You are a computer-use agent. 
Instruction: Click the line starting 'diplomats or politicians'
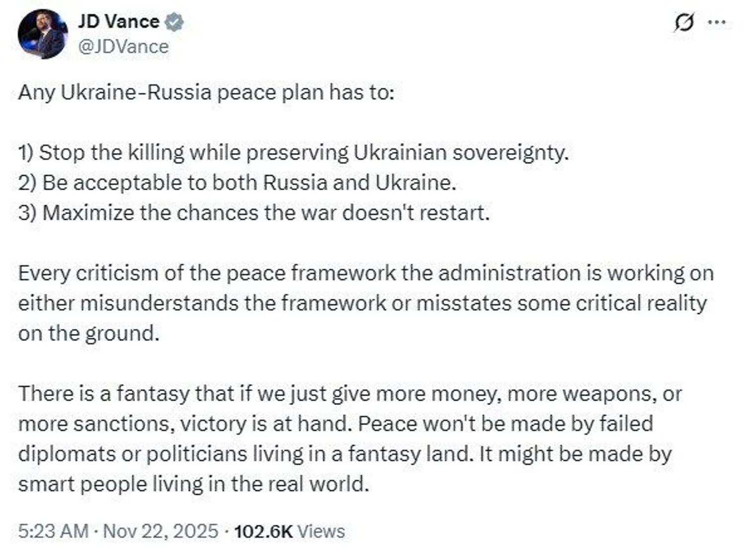click(x=345, y=454)
